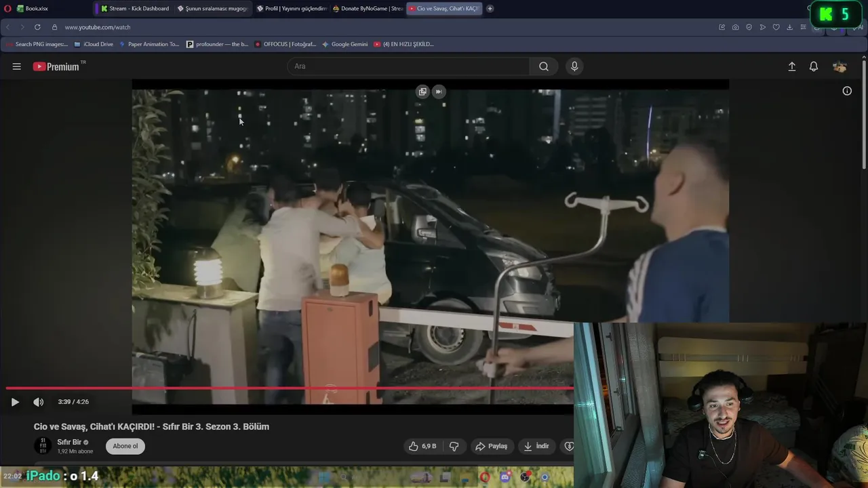868x488 pixels.
Task: Open browser downloads icon
Action: tap(789, 27)
